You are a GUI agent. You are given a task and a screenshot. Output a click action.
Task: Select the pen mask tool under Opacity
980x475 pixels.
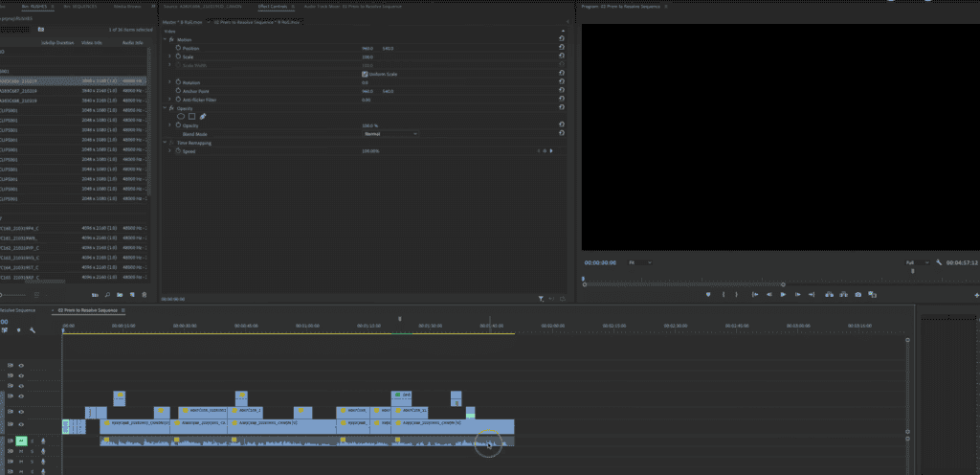coord(203,116)
